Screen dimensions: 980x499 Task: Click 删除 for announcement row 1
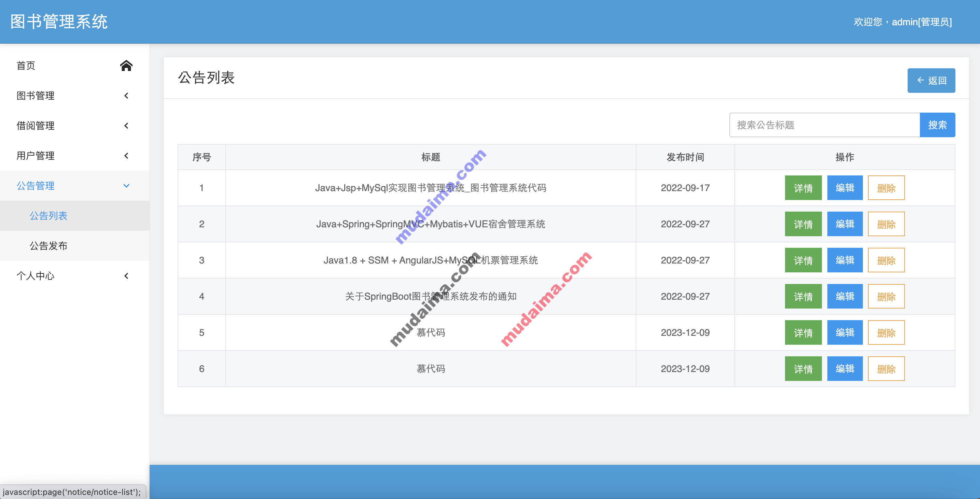click(886, 188)
